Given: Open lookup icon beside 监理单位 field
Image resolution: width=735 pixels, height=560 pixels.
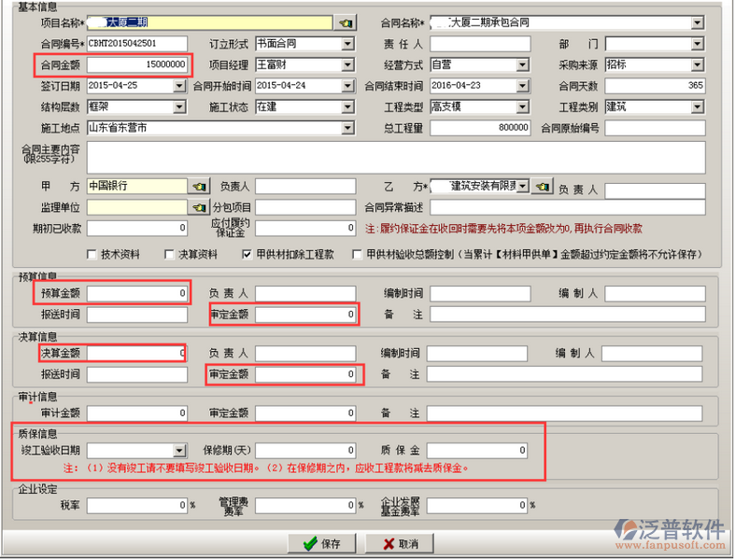Looking at the screenshot, I should [200, 206].
